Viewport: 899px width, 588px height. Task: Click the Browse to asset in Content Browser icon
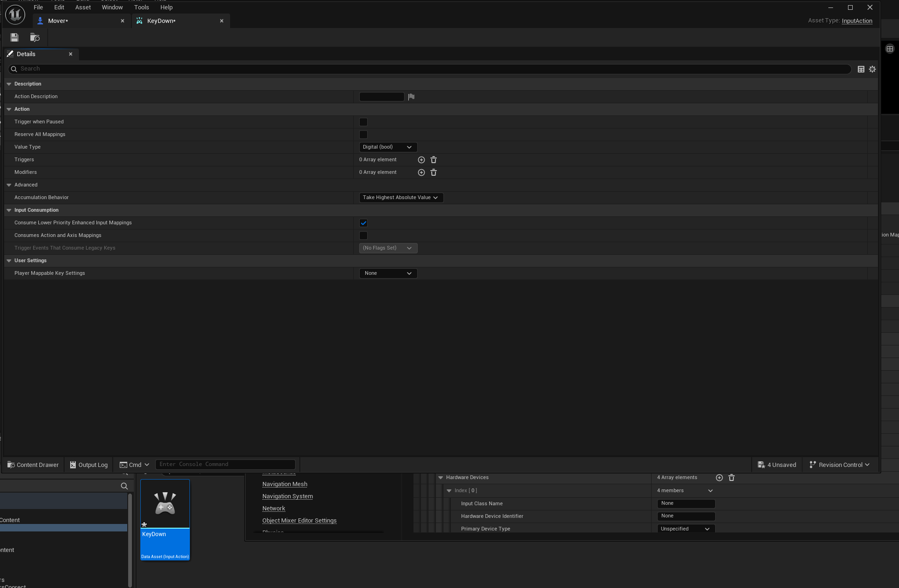[35, 37]
